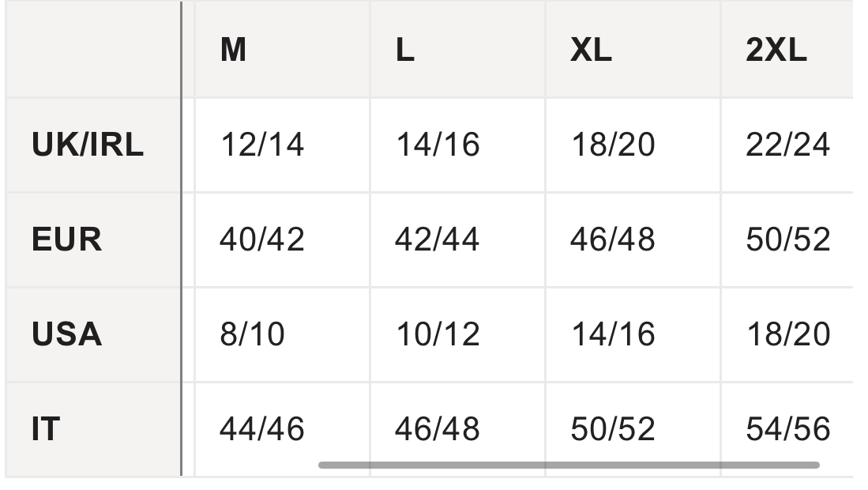Click UK/IRL size 12/14 cell
The width and height of the screenshot is (868, 490).
point(282,145)
